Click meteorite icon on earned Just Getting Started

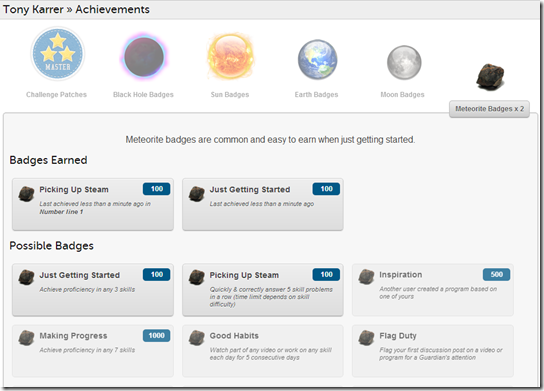click(x=196, y=194)
